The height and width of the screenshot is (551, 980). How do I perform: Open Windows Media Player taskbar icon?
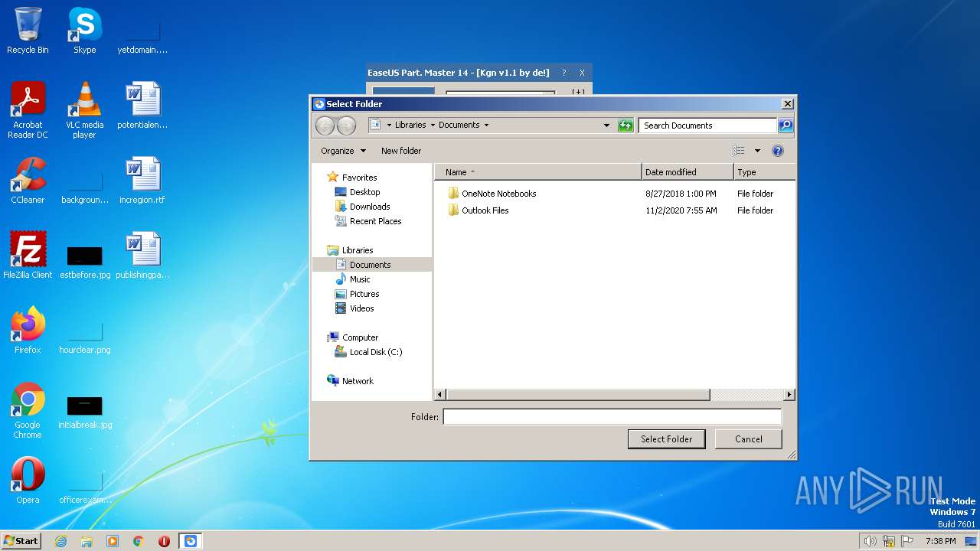[x=113, y=541]
